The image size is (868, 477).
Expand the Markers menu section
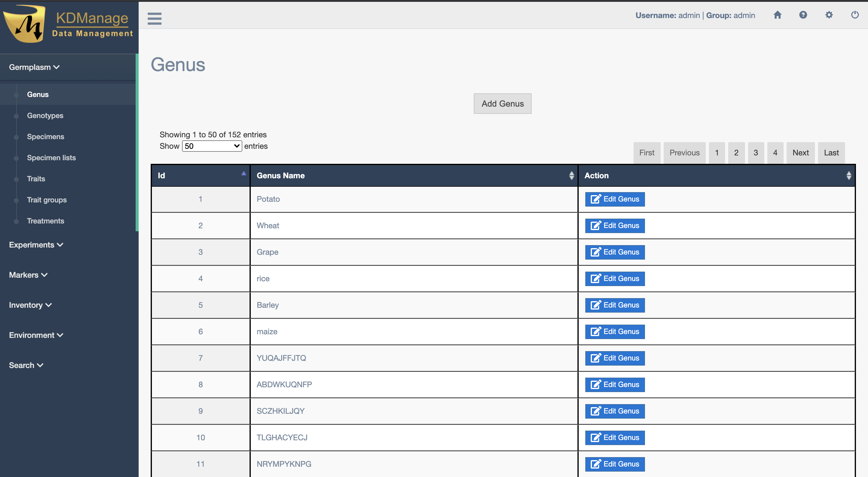28,275
